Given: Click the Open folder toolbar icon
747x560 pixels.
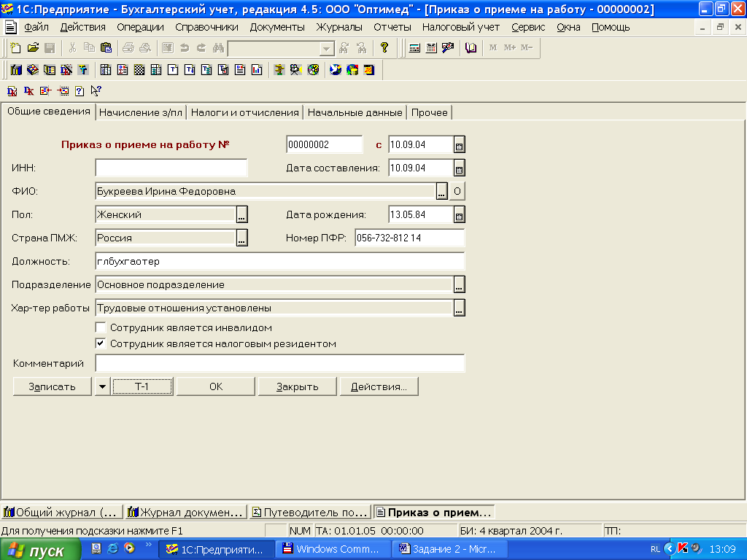Looking at the screenshot, I should 33,47.
